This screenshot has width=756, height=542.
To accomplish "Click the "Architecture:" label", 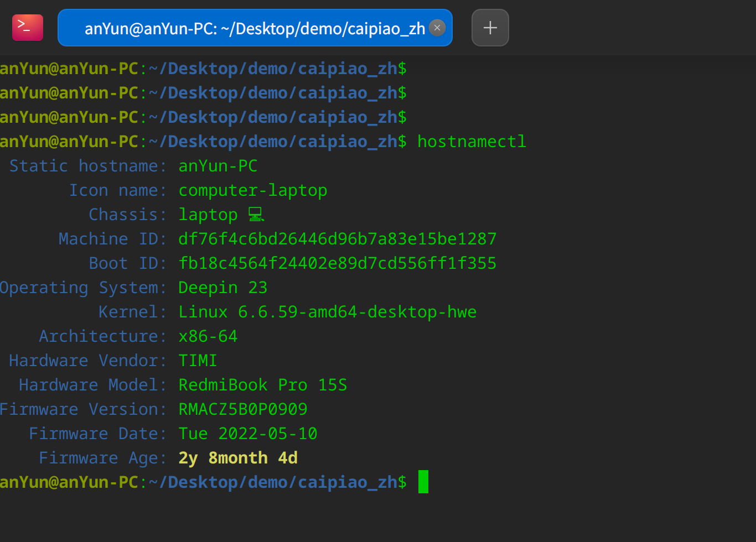I will [x=103, y=336].
